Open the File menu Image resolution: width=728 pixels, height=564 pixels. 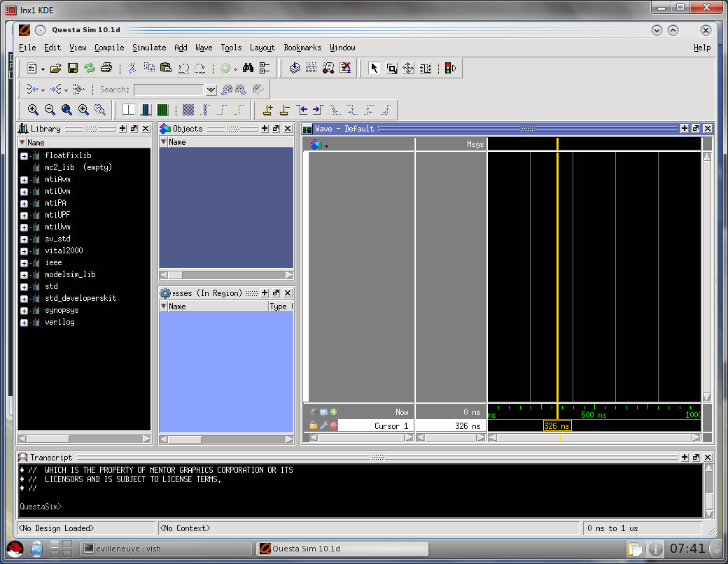(27, 48)
